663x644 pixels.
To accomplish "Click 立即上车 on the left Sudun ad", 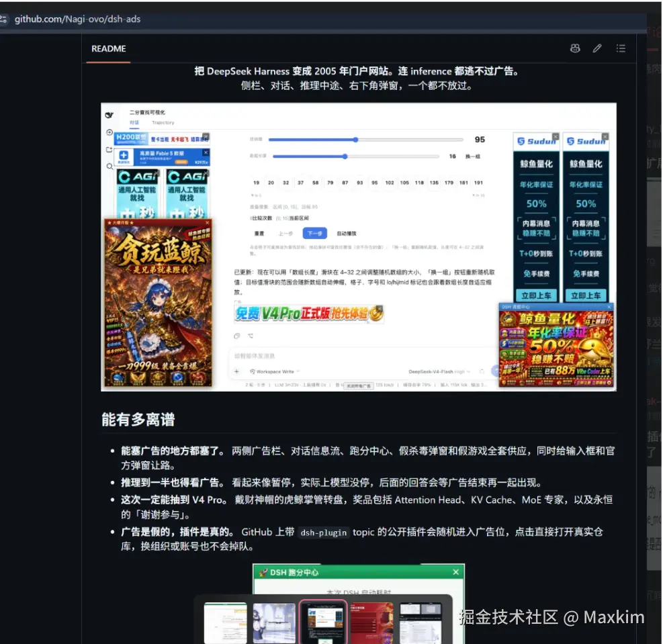I will click(x=536, y=295).
